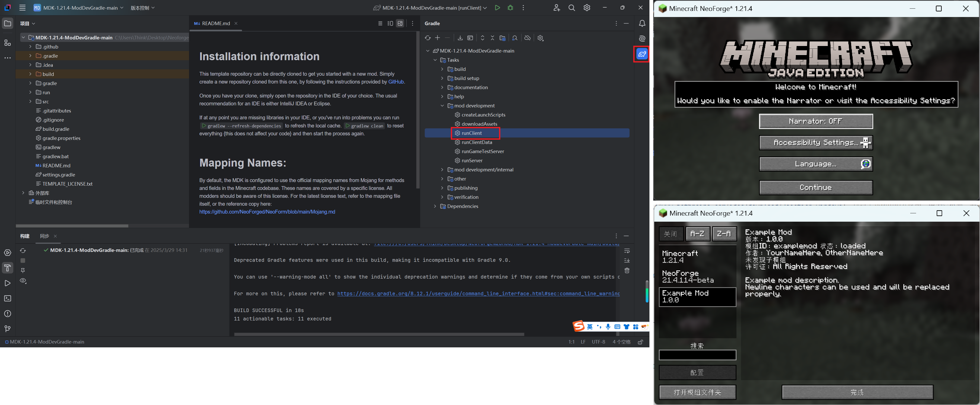Screen dimensions: 980x405
Task: Click 打开模组文件夹 button in mods screen
Action: click(x=697, y=392)
